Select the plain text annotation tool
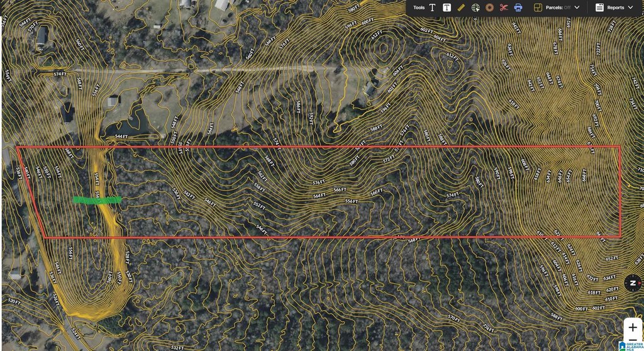Image resolution: width=644 pixels, height=351 pixels. pyautogui.click(x=432, y=8)
